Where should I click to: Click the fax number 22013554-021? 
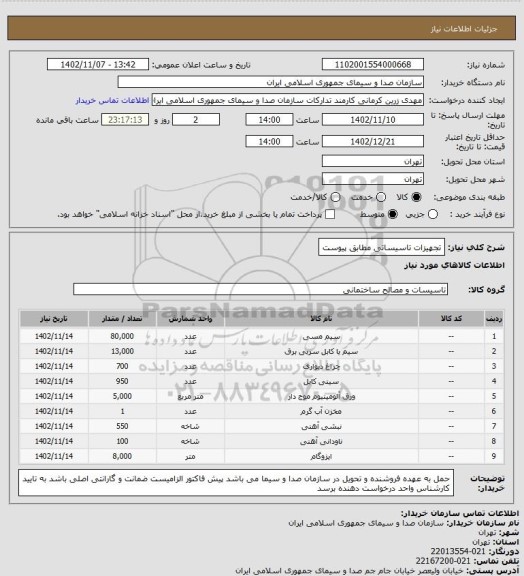click(458, 551)
